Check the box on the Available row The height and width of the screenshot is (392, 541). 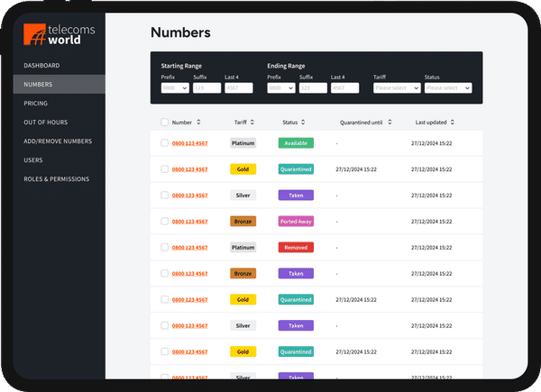pos(165,143)
